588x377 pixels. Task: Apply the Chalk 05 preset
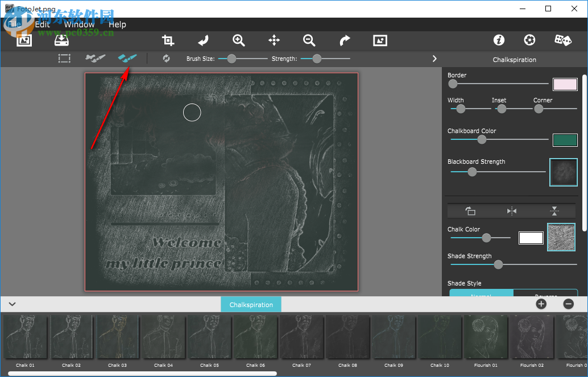[x=210, y=337]
